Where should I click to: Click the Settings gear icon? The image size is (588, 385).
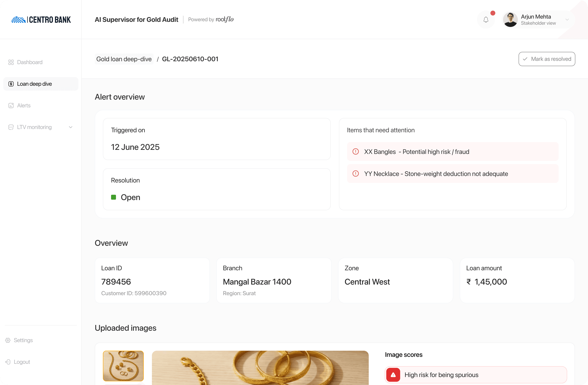8,340
